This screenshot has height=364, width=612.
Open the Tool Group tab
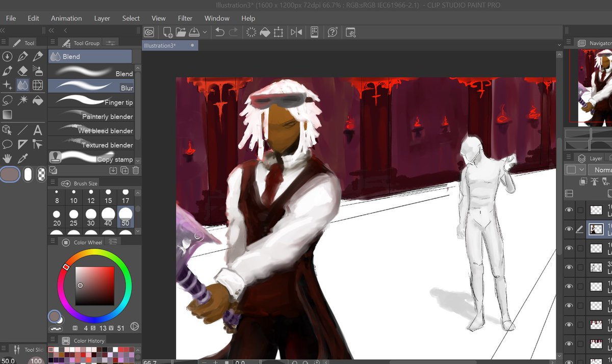click(82, 43)
